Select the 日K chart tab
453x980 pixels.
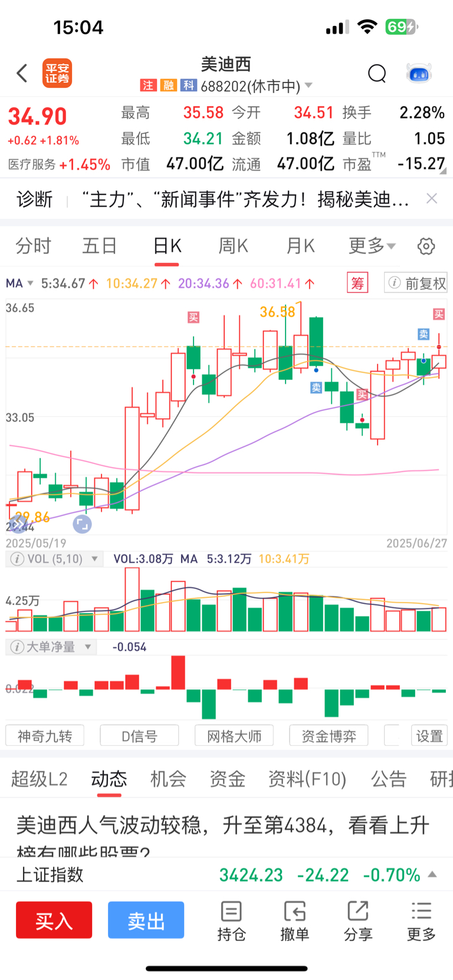[167, 246]
